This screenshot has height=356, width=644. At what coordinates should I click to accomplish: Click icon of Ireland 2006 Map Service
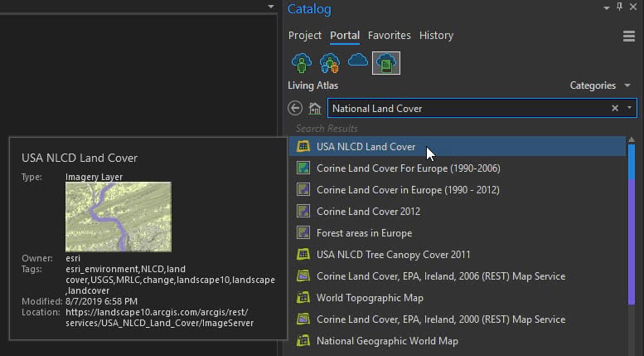[x=303, y=276]
